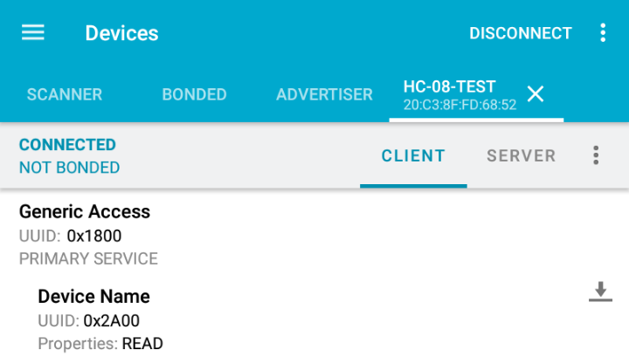The image size is (629, 364).
Task: Select the Device Name characteristic
Action: (93, 296)
